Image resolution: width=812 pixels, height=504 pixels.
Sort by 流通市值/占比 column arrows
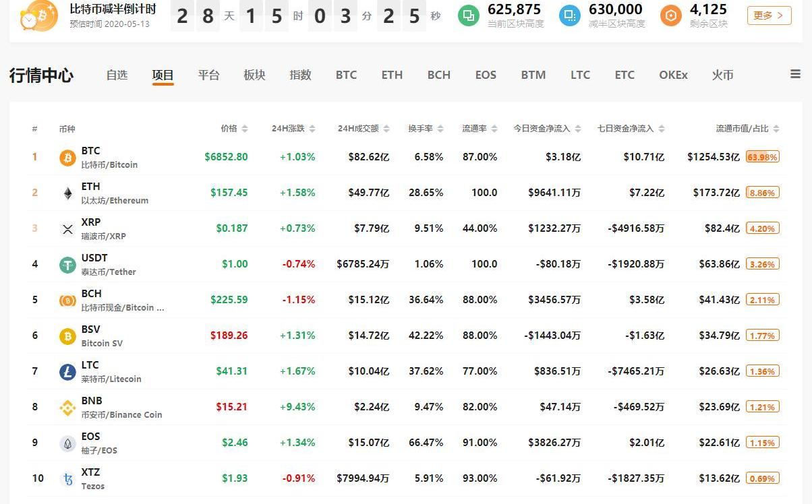776,129
